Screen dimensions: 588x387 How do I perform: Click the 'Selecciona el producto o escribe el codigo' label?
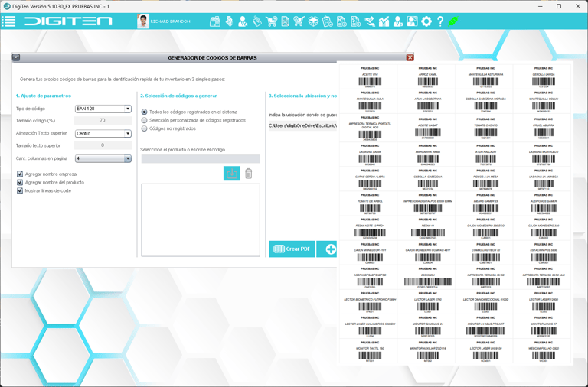(x=183, y=149)
